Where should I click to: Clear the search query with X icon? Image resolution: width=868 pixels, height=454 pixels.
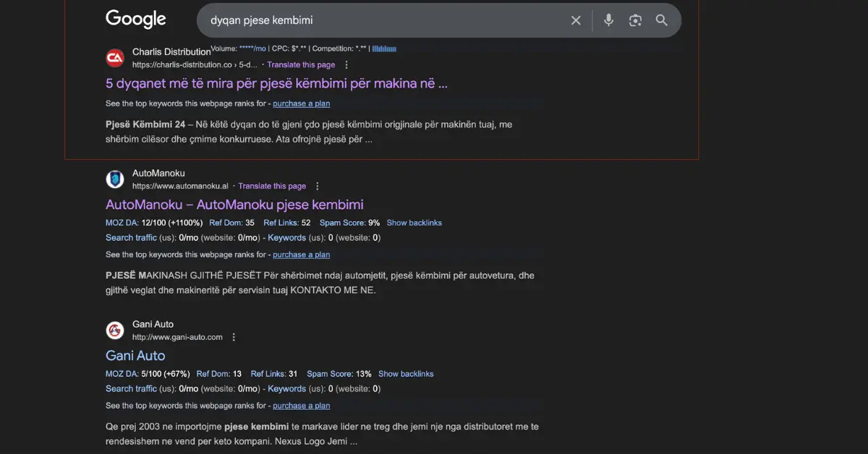[x=576, y=20]
